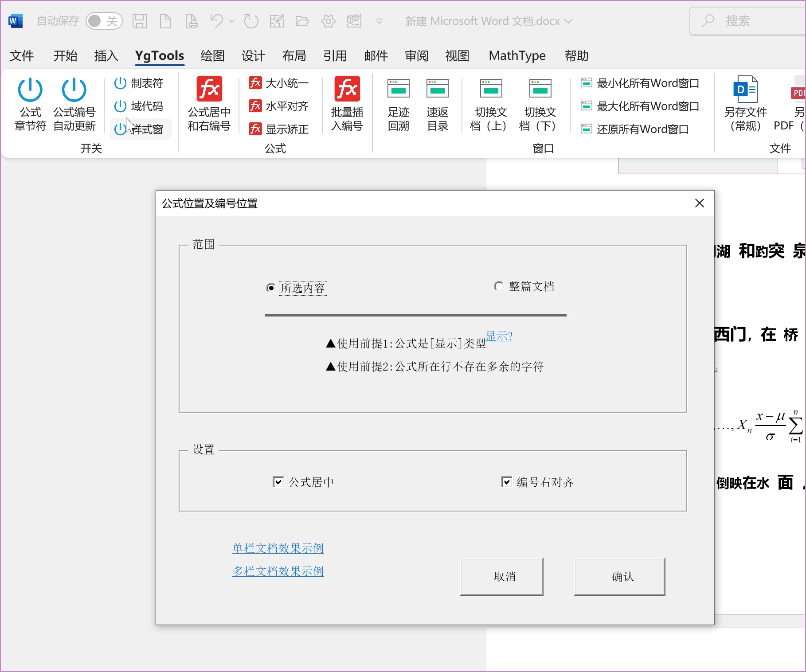This screenshot has height=672, width=806.
Task: Click 速返目录 button
Action: click(438, 105)
